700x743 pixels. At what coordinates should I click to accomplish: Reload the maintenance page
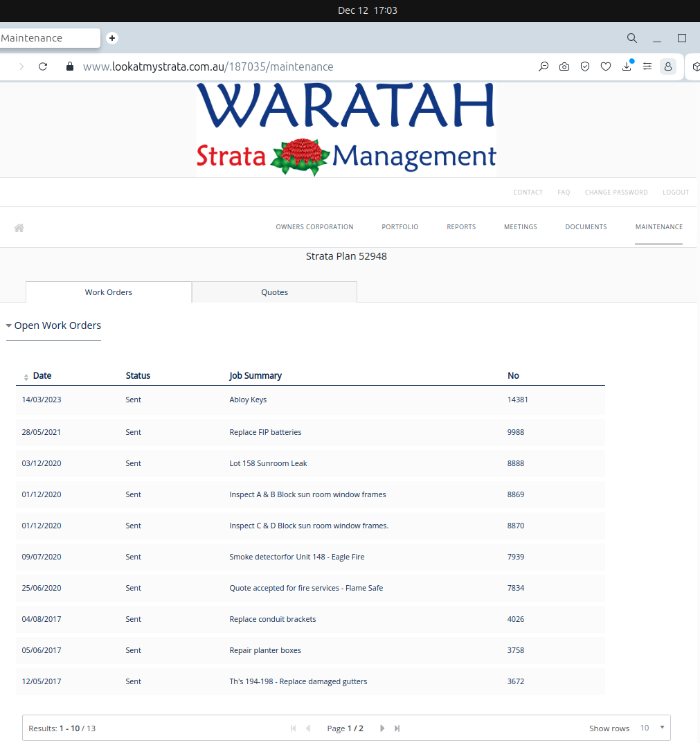pyautogui.click(x=43, y=66)
